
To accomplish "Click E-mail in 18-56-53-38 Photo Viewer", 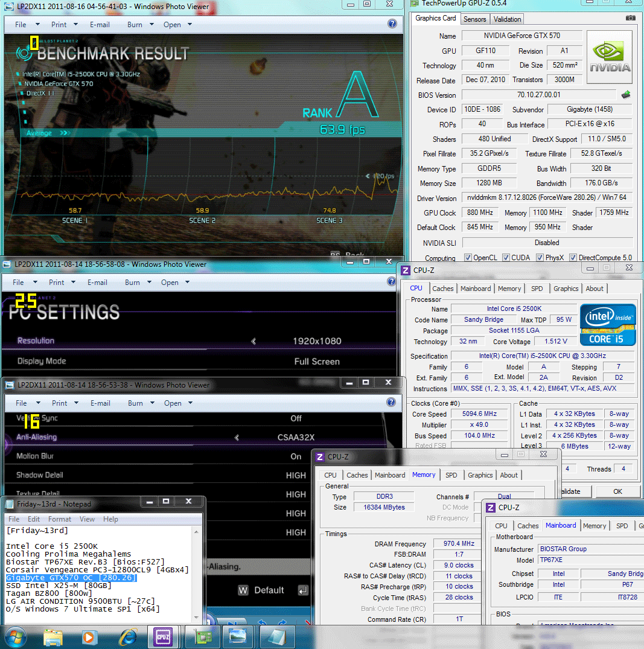I will [100, 403].
